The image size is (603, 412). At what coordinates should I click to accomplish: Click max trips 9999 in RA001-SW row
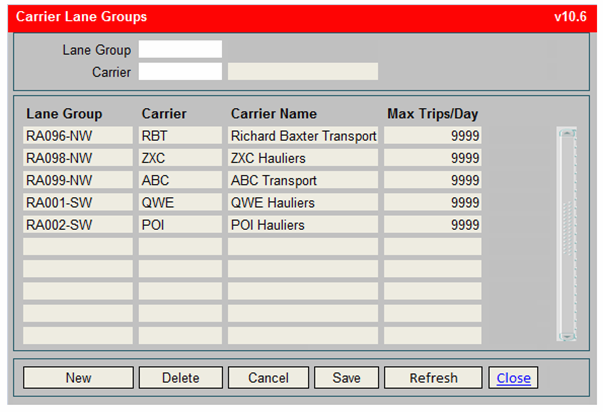pyautogui.click(x=432, y=202)
